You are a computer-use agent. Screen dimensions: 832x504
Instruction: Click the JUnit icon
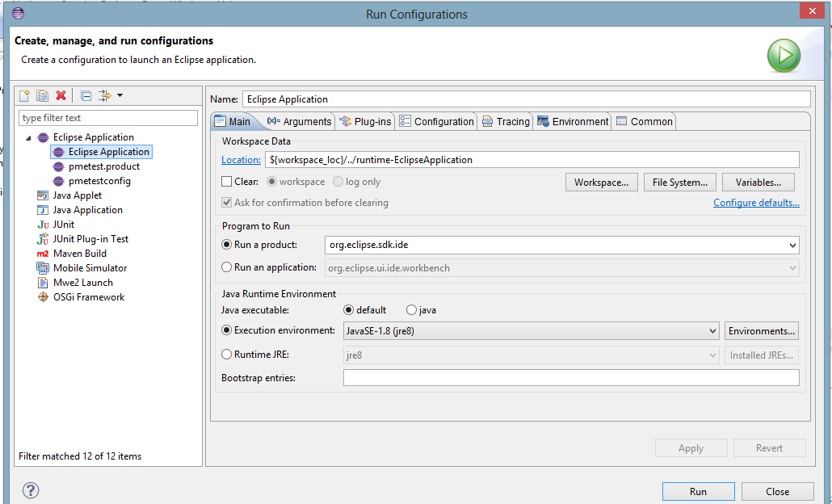point(43,225)
